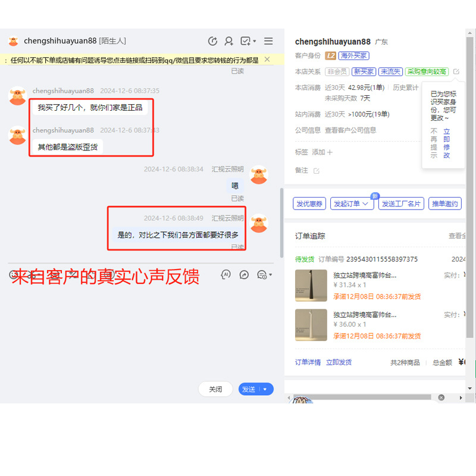Click the add contact person icon

coord(228,41)
